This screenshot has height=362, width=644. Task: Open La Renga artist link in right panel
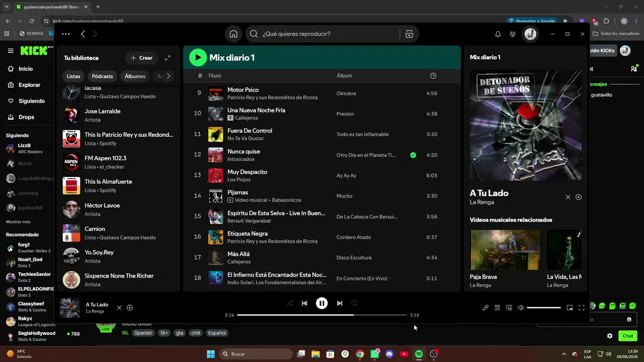[x=482, y=202]
